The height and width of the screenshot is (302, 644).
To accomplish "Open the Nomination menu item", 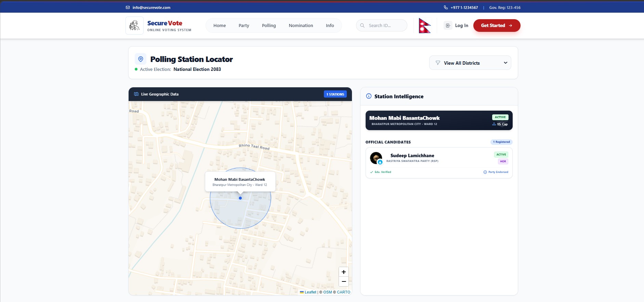I will pyautogui.click(x=301, y=26).
